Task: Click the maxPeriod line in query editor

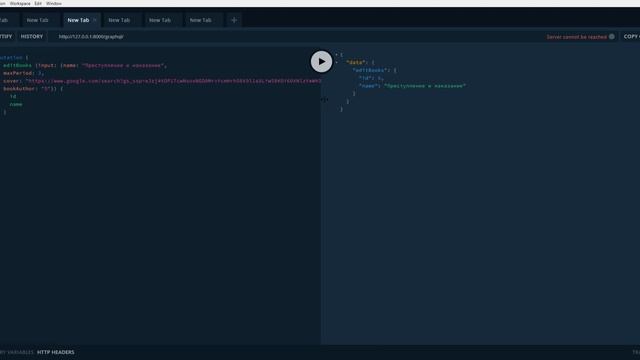Action: coord(23,73)
